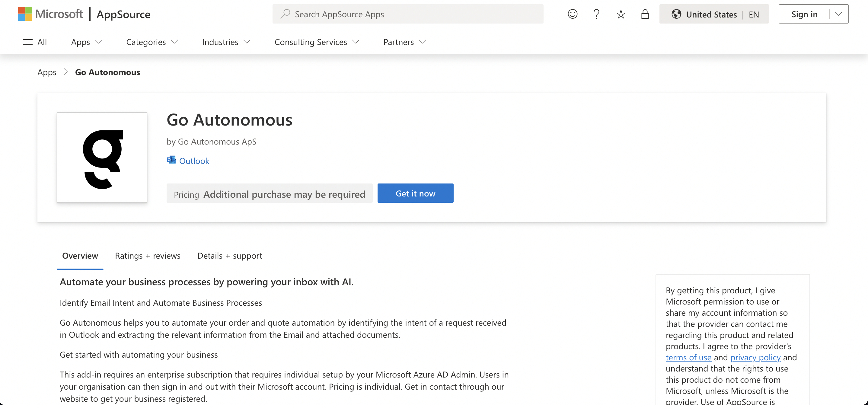
Task: Expand the Categories menu
Action: [152, 42]
